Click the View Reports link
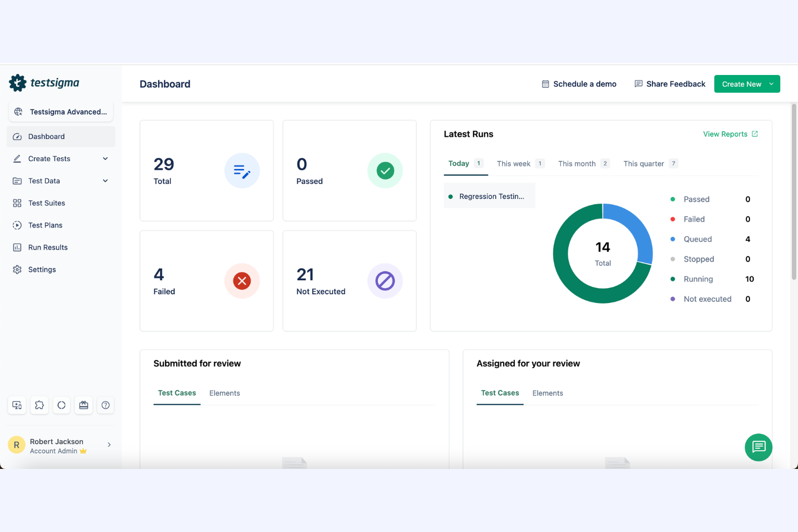 point(725,134)
